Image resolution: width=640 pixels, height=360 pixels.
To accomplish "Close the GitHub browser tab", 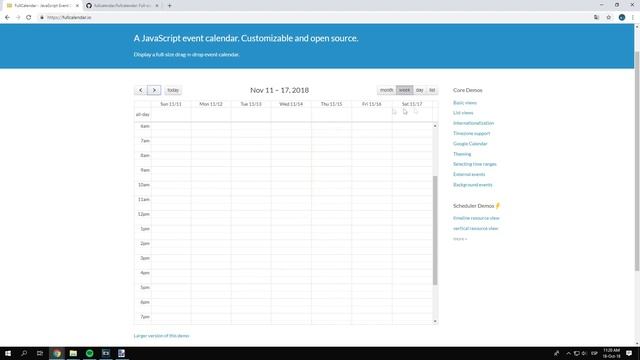I will coord(157,6).
